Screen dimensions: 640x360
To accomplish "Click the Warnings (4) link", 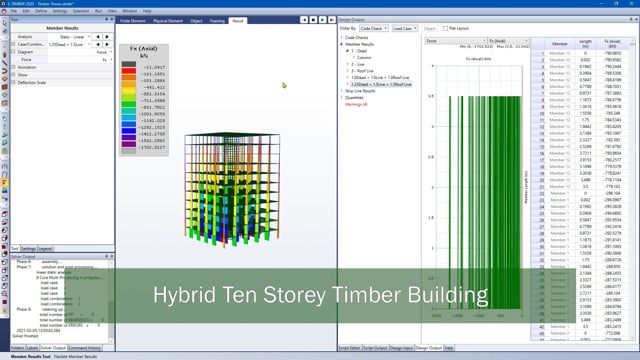I will pyautogui.click(x=356, y=104).
